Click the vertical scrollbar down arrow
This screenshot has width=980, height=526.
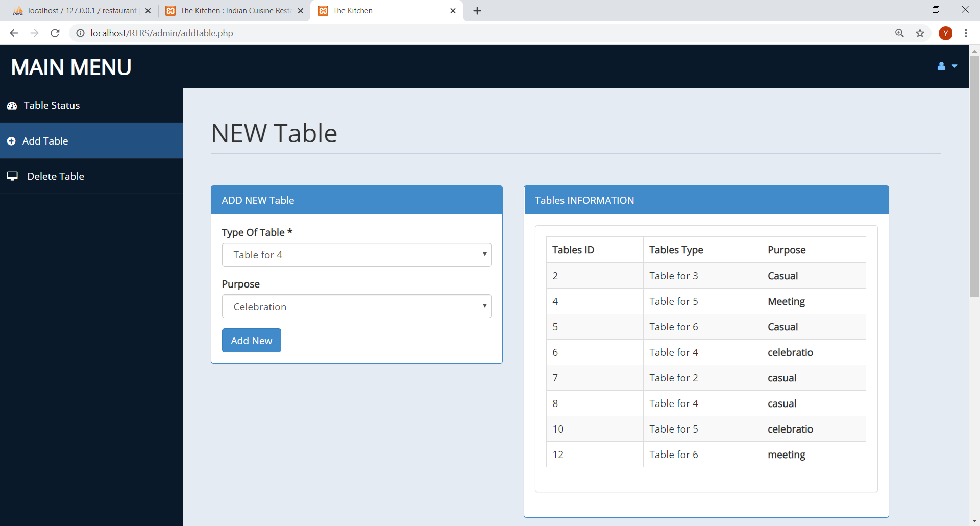pyautogui.click(x=974, y=521)
